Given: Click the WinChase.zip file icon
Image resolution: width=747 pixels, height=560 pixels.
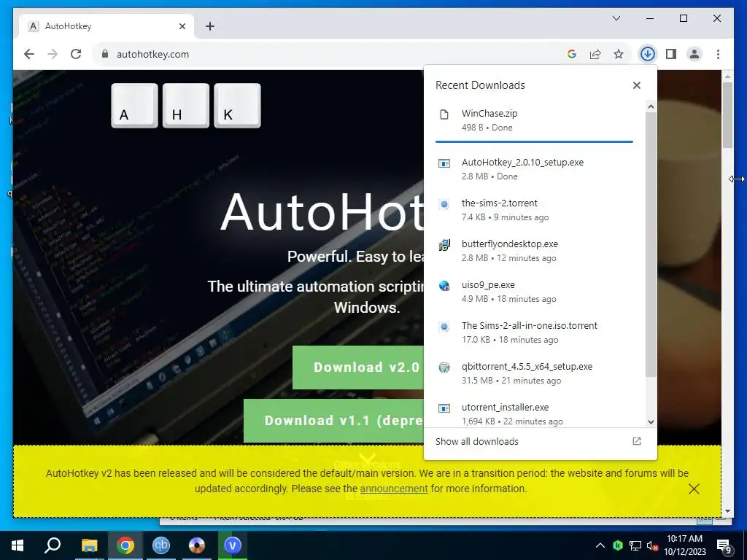Looking at the screenshot, I should [444, 114].
